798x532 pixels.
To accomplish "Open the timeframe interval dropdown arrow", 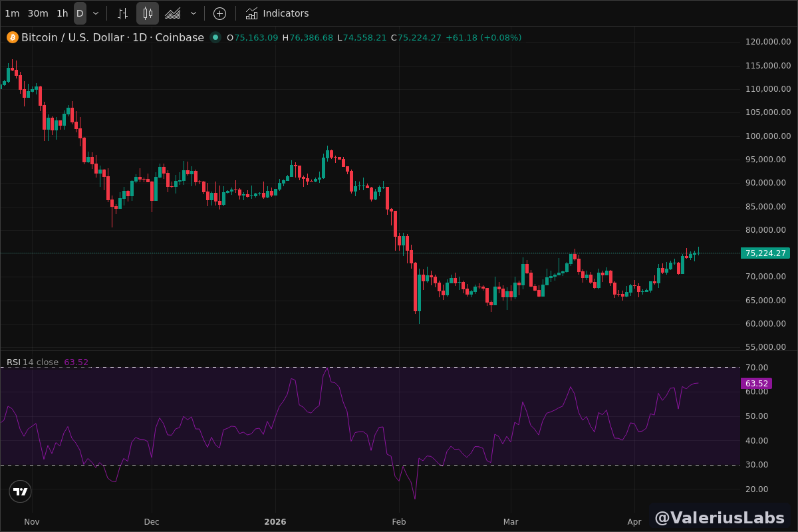I will tap(96, 13).
